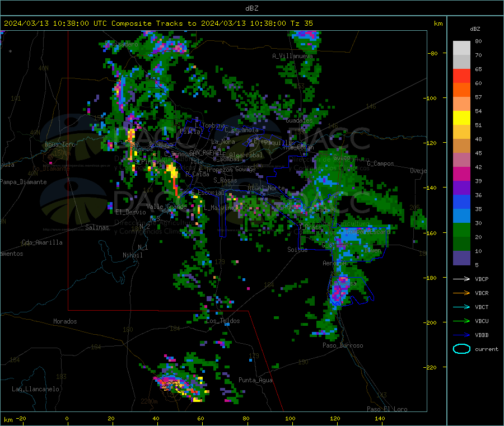Viewport: 504px width, 426px height.
Task: Click the orange storm core near R_Caida
Action: click(174, 180)
